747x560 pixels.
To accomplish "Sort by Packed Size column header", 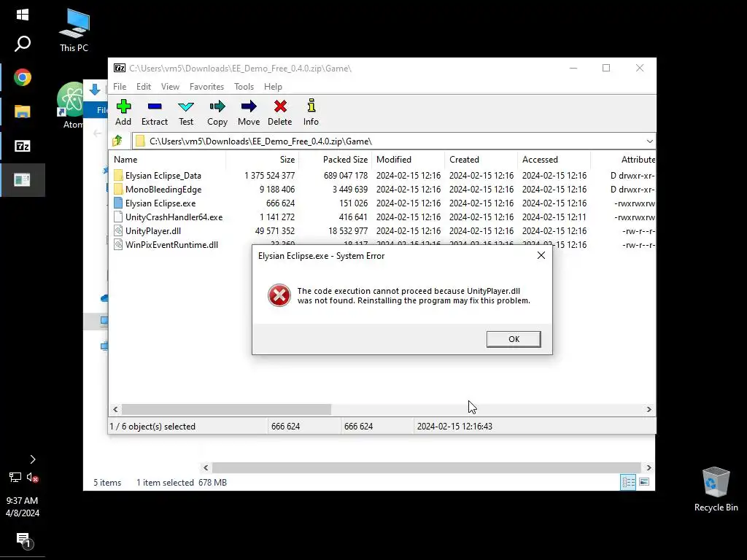I will click(336, 160).
